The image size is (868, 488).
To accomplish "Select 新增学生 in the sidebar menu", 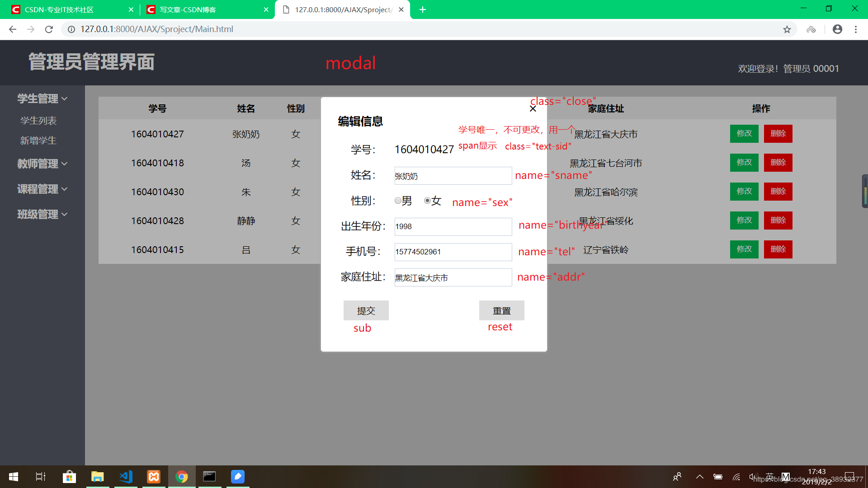I will tap(38, 141).
